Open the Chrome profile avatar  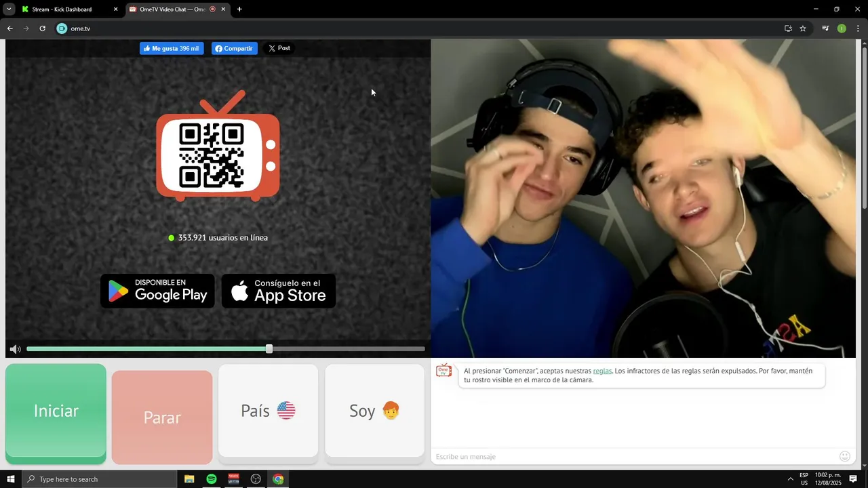[x=842, y=28]
